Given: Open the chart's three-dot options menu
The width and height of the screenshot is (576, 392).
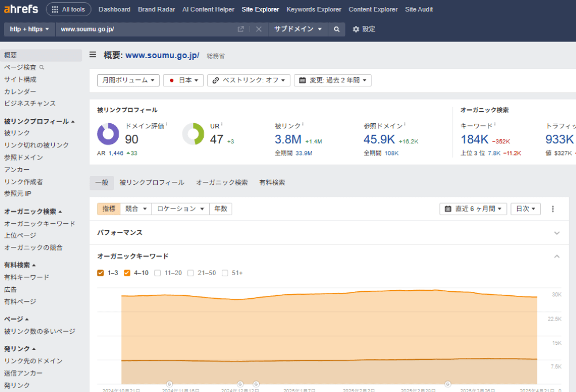Looking at the screenshot, I should point(552,209).
